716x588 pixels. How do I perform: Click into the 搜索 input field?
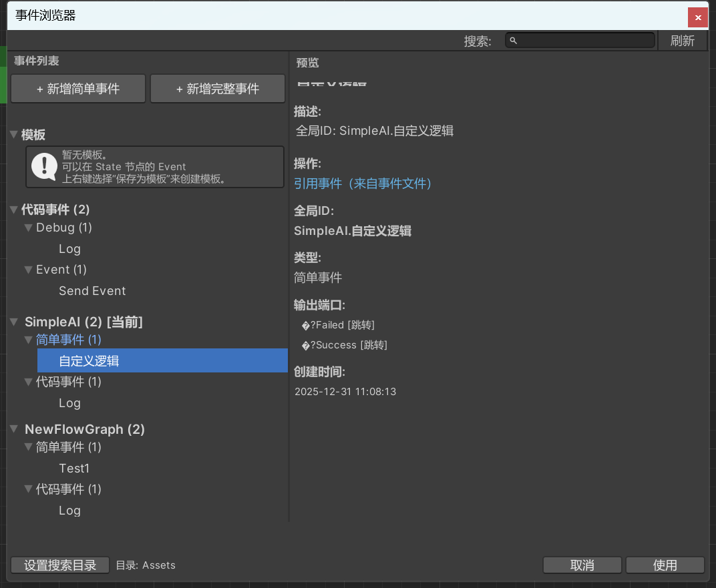click(584, 41)
